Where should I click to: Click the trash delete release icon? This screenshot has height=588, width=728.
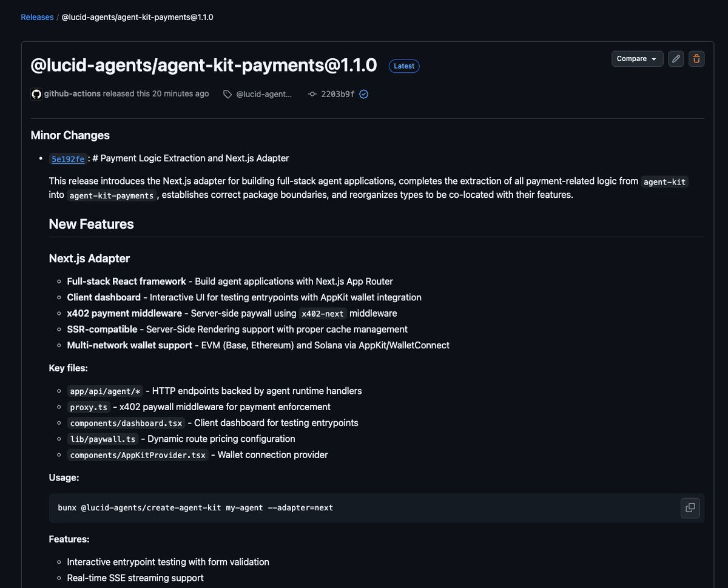pyautogui.click(x=696, y=59)
